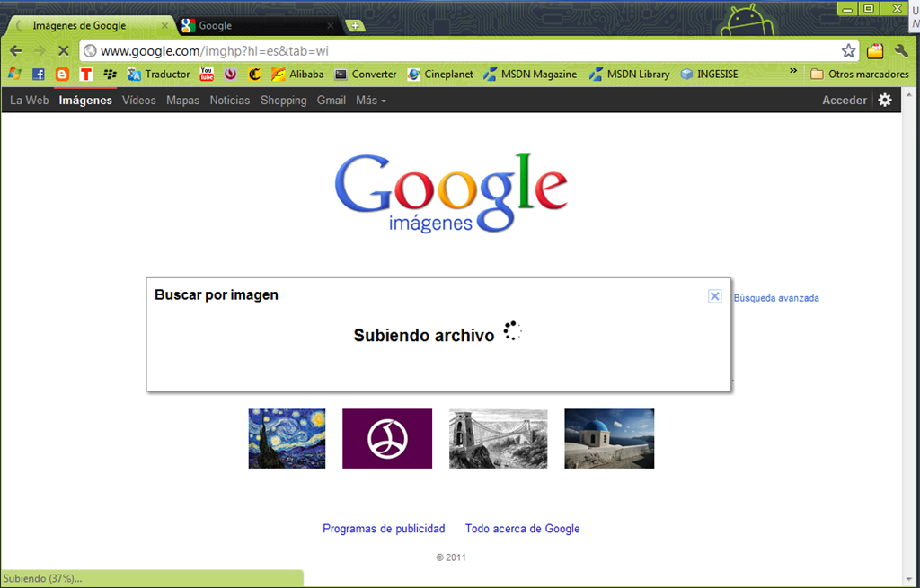This screenshot has width=920, height=588.
Task: Open the Google settings gear icon
Action: 885,100
